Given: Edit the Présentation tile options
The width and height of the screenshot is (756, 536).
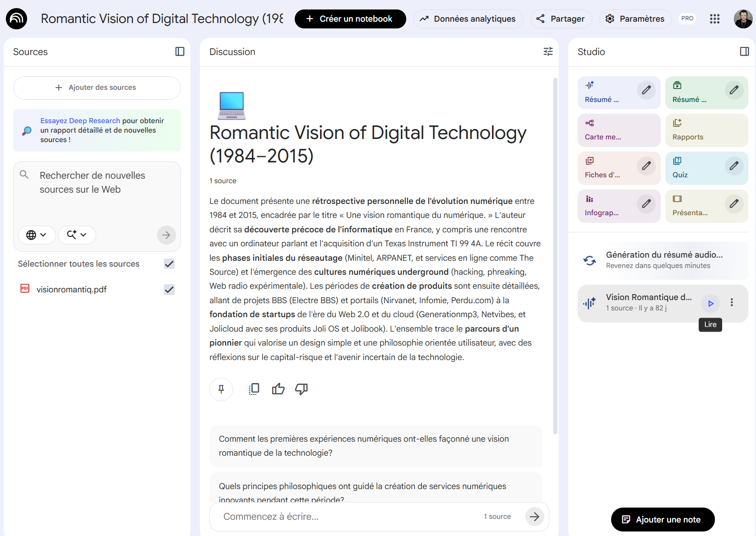Looking at the screenshot, I should pyautogui.click(x=734, y=204).
